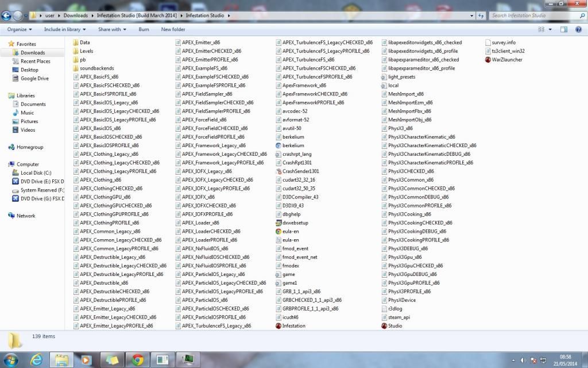
Task: Click the Burn toolbar button
Action: [144, 29]
